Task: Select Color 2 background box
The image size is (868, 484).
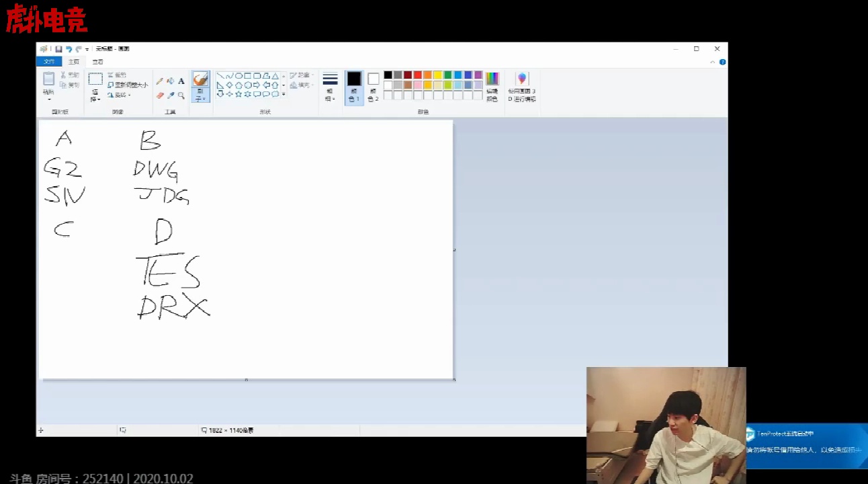Action: (373, 87)
